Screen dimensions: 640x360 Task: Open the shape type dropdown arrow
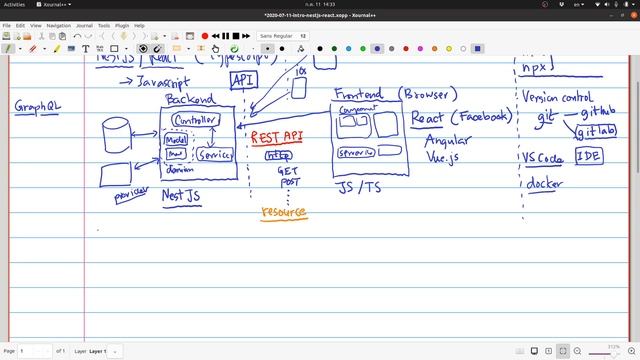(x=126, y=49)
